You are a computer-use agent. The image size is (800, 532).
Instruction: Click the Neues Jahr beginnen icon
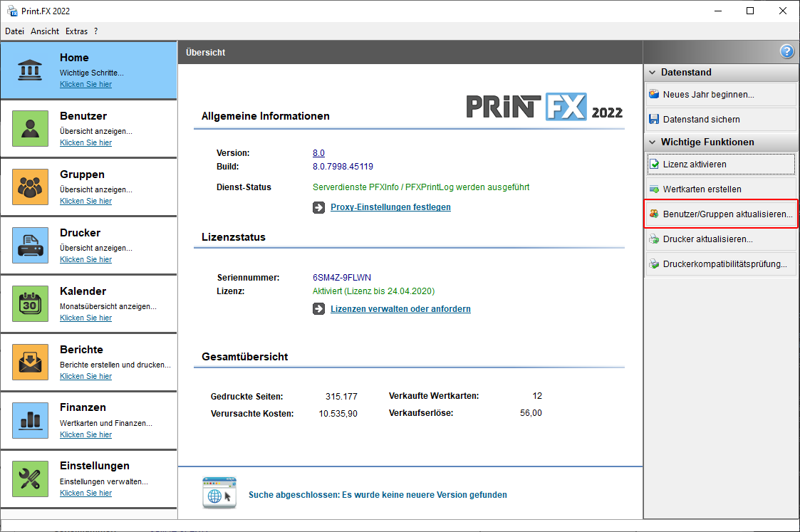point(654,94)
